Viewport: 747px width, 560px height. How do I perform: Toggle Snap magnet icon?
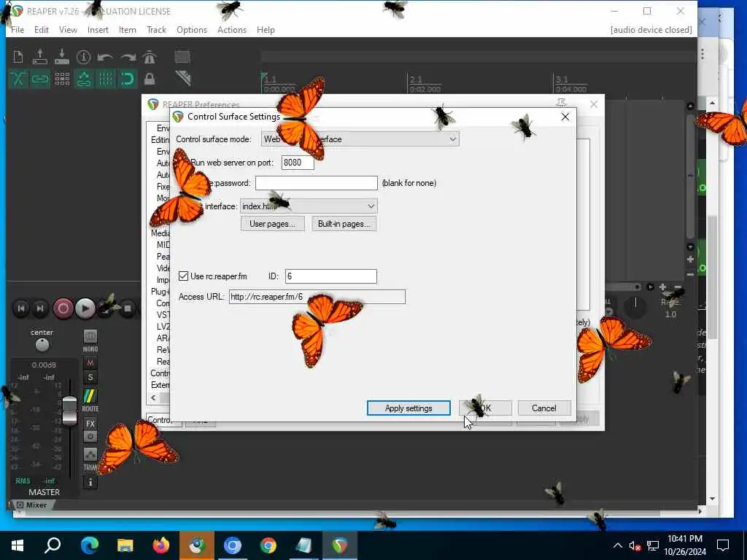tap(127, 79)
